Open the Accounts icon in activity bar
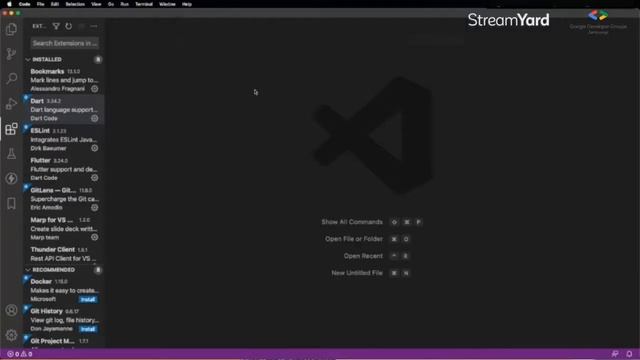The width and height of the screenshot is (640, 360). (x=11, y=310)
